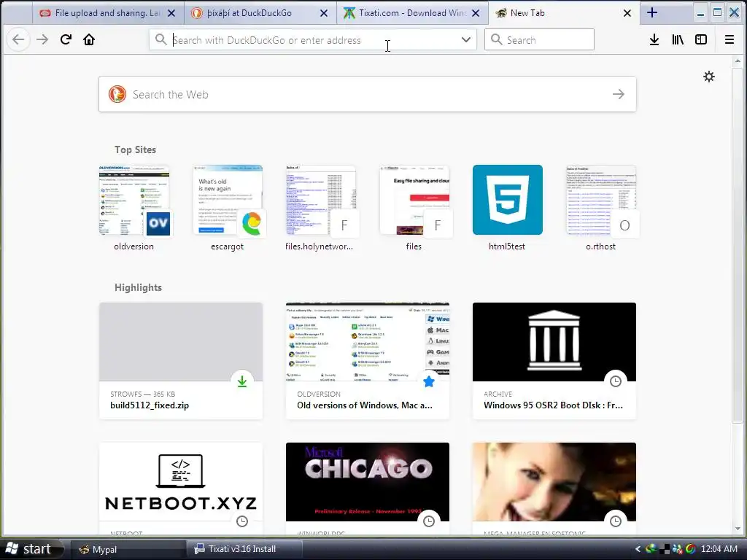Click the magnifier icon in the address bar
The height and width of the screenshot is (560, 747).
pyautogui.click(x=161, y=39)
